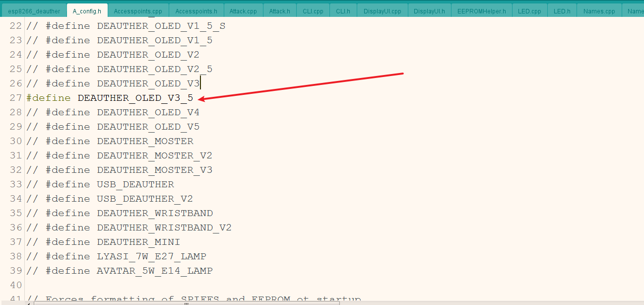Open the esp8266_deauther tab
This screenshot has height=305, width=644.
click(x=33, y=9)
